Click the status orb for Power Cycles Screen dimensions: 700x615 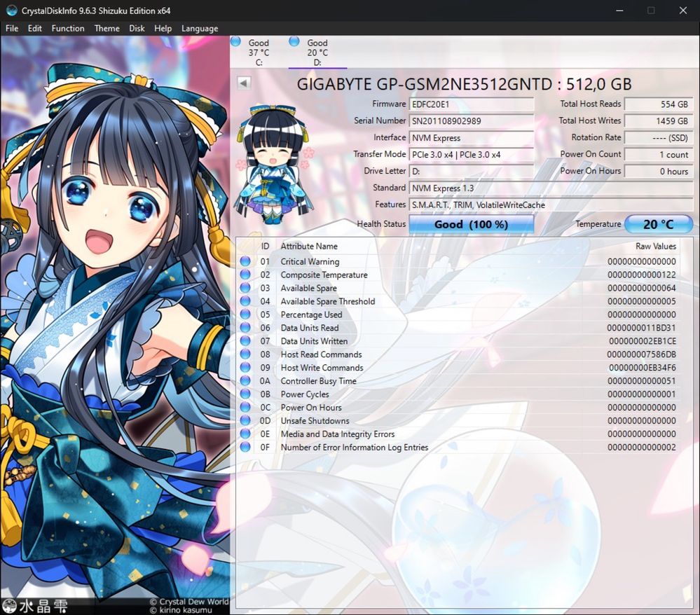click(245, 394)
